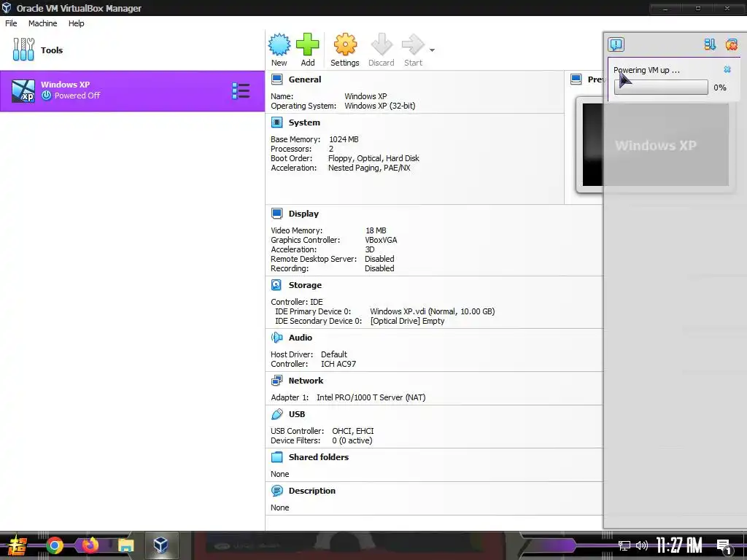Open the Start button dropdown arrow

tap(432, 50)
